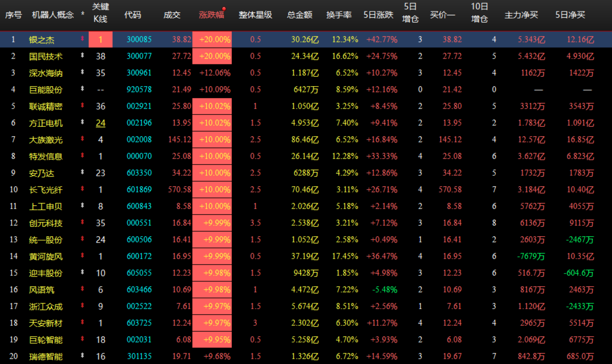Click the red marker icon beside 联诚精密
Image resolution: width=612 pixels, height=364 pixels.
point(82,106)
